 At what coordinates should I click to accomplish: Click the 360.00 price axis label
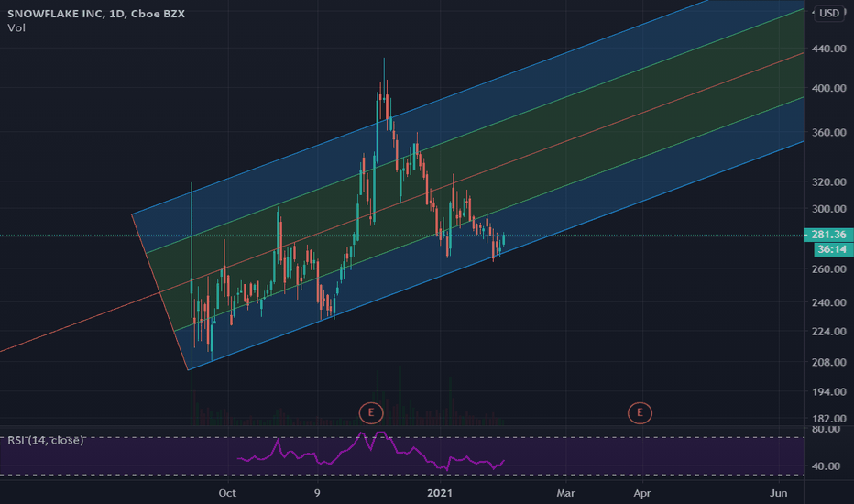point(829,132)
